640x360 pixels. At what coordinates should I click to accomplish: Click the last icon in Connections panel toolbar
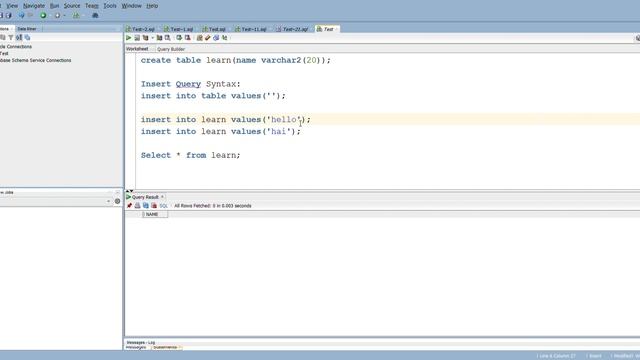(x=27, y=38)
